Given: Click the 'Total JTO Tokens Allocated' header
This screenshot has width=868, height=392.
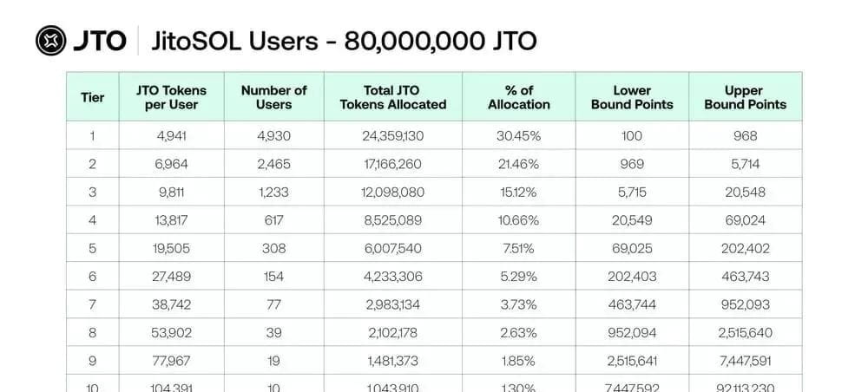Looking at the screenshot, I should [393, 97].
